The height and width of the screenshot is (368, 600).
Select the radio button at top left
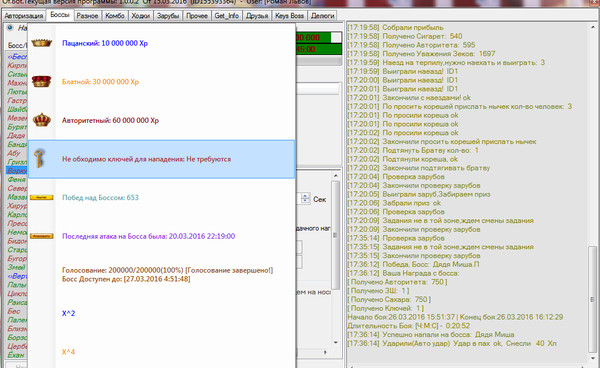(10, 28)
